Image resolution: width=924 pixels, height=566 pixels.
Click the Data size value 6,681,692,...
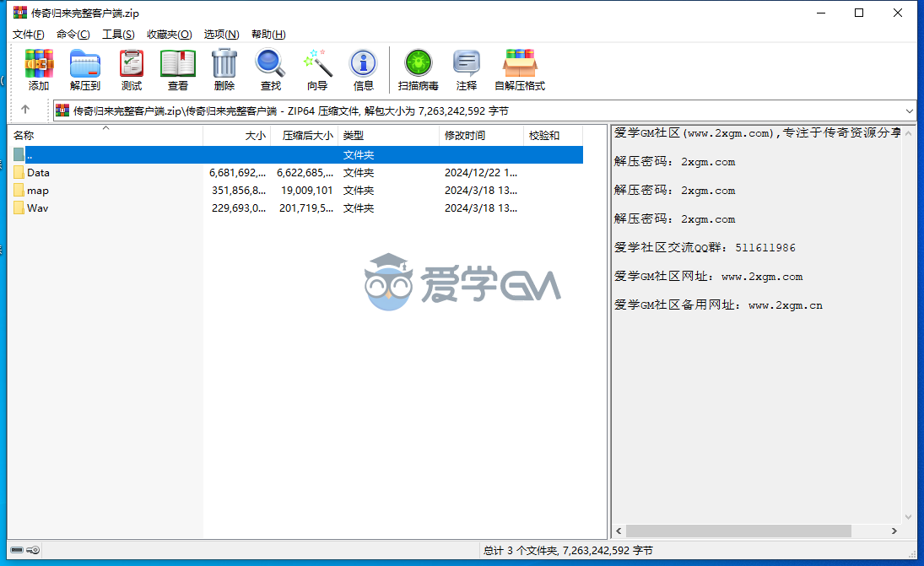[x=237, y=173]
